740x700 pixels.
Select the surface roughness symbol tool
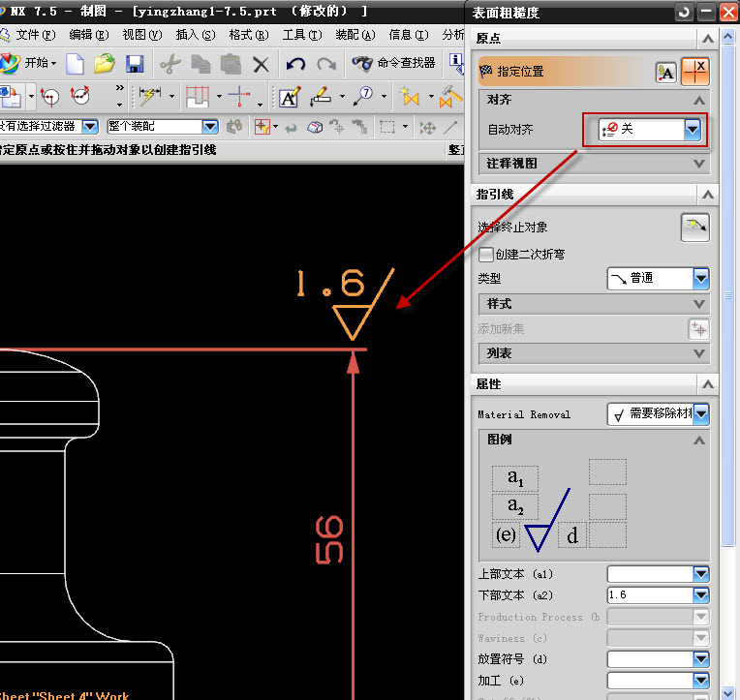(x=321, y=97)
